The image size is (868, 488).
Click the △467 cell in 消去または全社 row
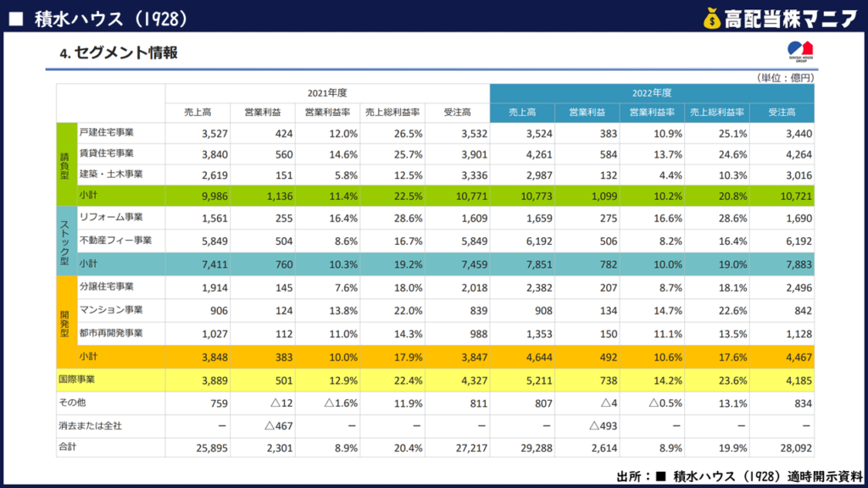[278, 427]
